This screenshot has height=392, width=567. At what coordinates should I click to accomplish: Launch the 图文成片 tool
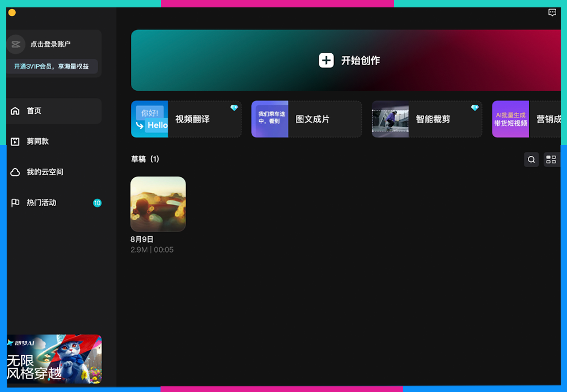tap(306, 119)
